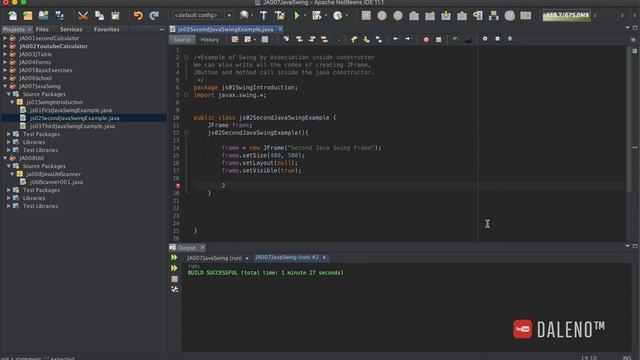Switch to the Favorites tab
This screenshot has width=640, height=360.
(107, 29)
